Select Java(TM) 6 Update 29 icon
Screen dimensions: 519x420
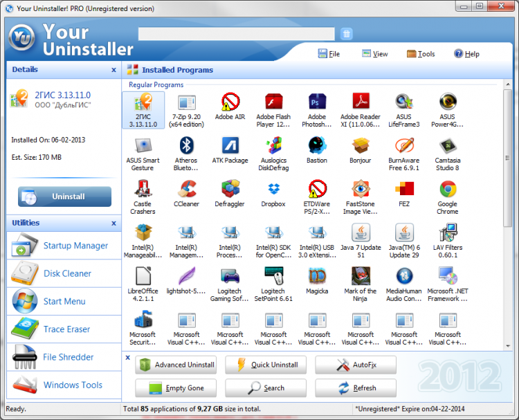coord(404,232)
